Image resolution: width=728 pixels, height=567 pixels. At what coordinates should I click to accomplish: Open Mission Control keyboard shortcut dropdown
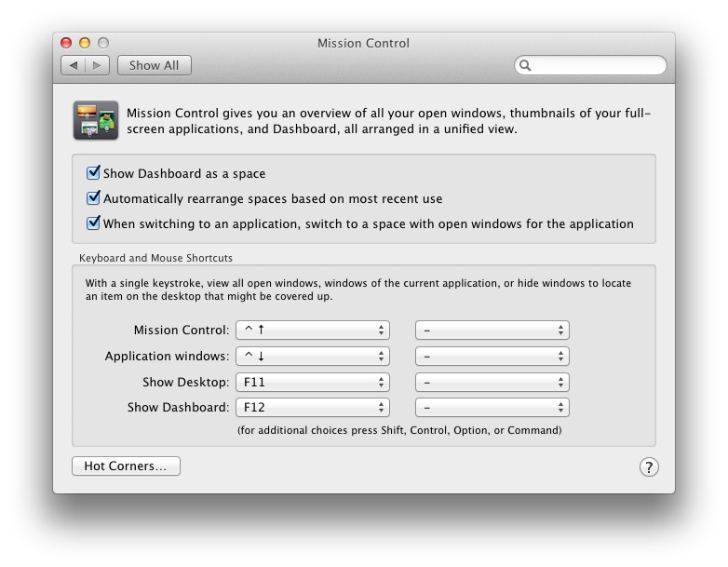click(313, 331)
